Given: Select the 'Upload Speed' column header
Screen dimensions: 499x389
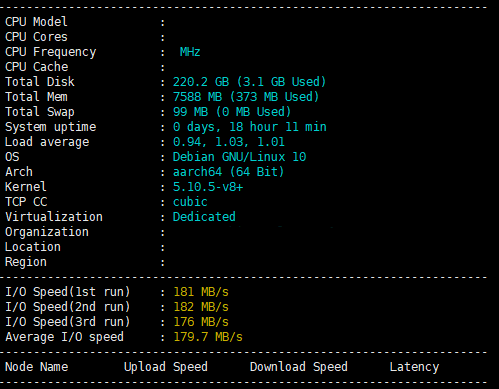Looking at the screenshot, I should 166,367.
